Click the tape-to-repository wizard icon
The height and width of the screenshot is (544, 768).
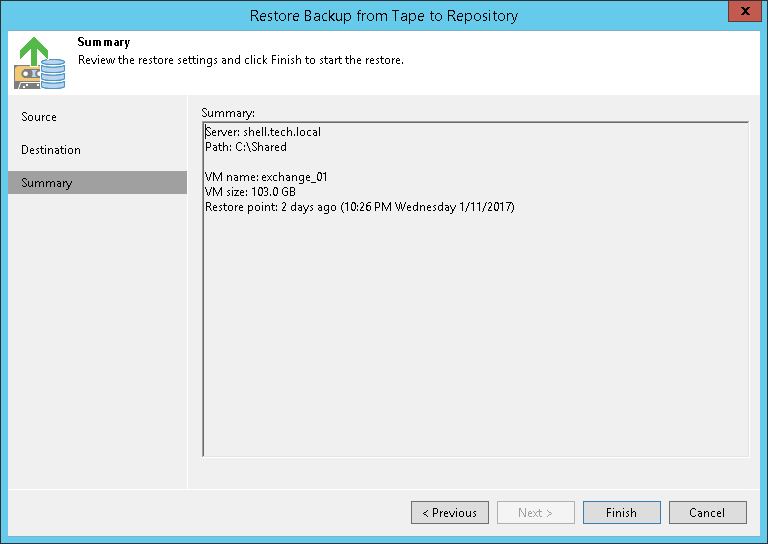coord(39,63)
